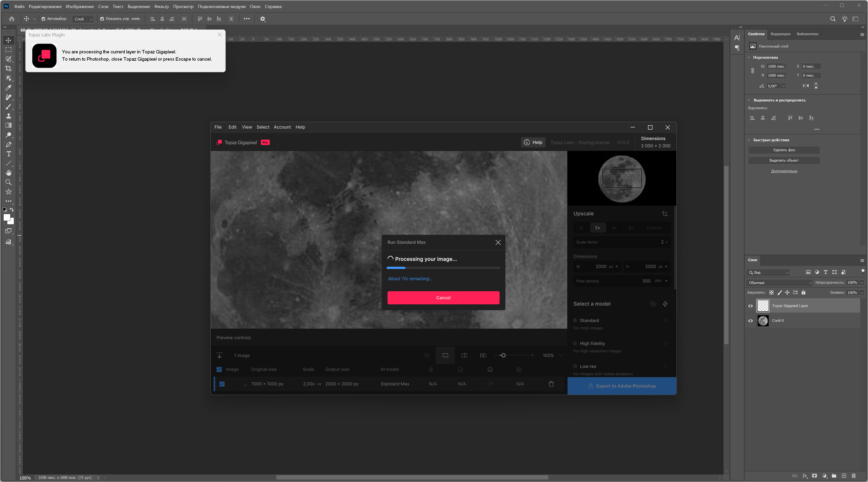Select the Crop tool in Photoshop toolbar
The height and width of the screenshot is (482, 868).
pos(8,68)
